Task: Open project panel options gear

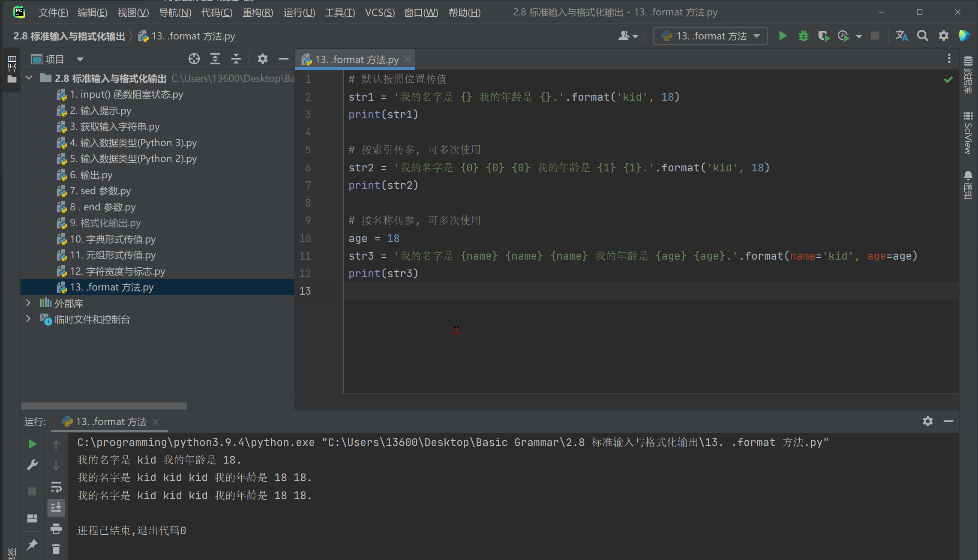Action: 263,59
